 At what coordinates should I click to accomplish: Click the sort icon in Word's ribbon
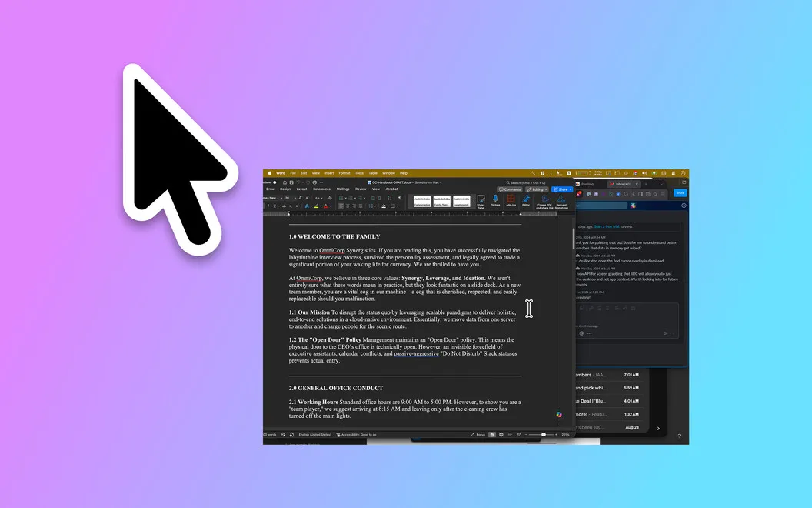(389, 198)
